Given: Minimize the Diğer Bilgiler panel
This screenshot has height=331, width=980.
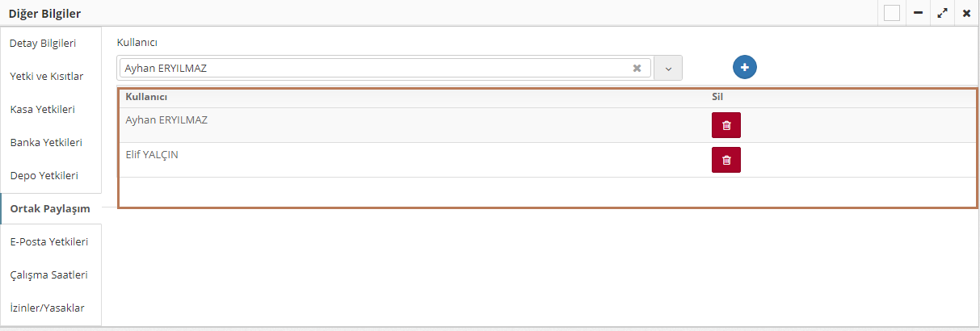Looking at the screenshot, I should 918,13.
